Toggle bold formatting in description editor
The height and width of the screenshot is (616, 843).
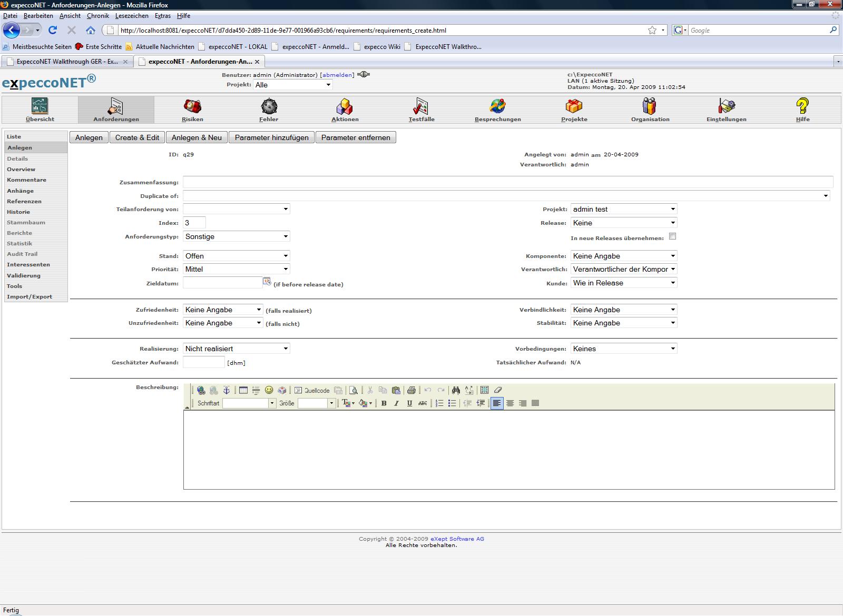[x=384, y=403]
